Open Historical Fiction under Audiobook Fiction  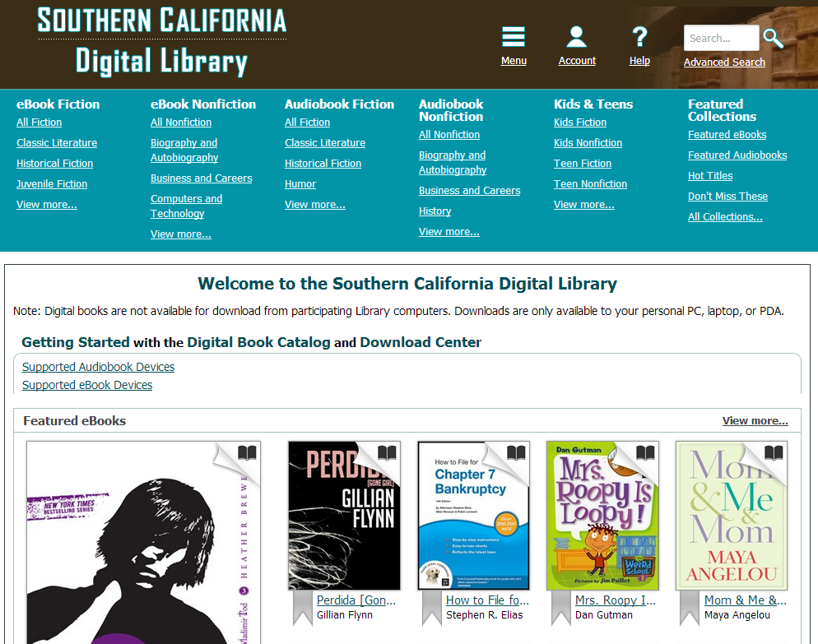(x=323, y=163)
